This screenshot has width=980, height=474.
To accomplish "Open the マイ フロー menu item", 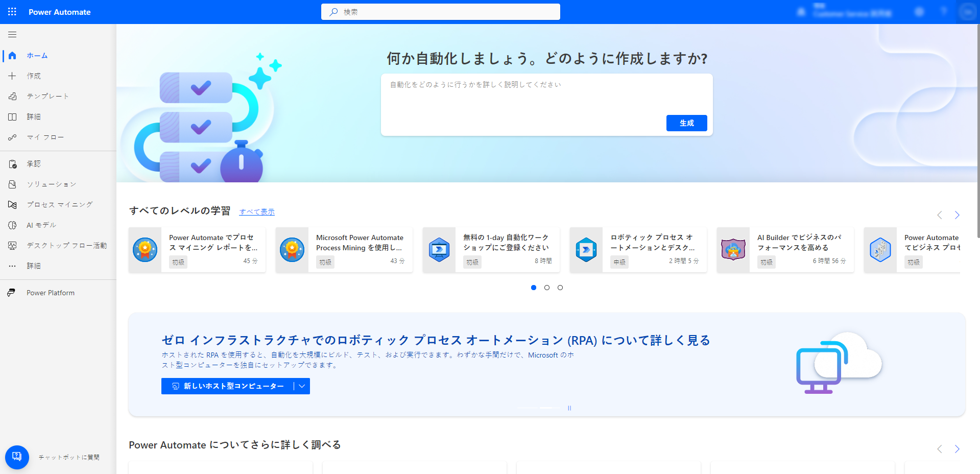I will [x=58, y=137].
